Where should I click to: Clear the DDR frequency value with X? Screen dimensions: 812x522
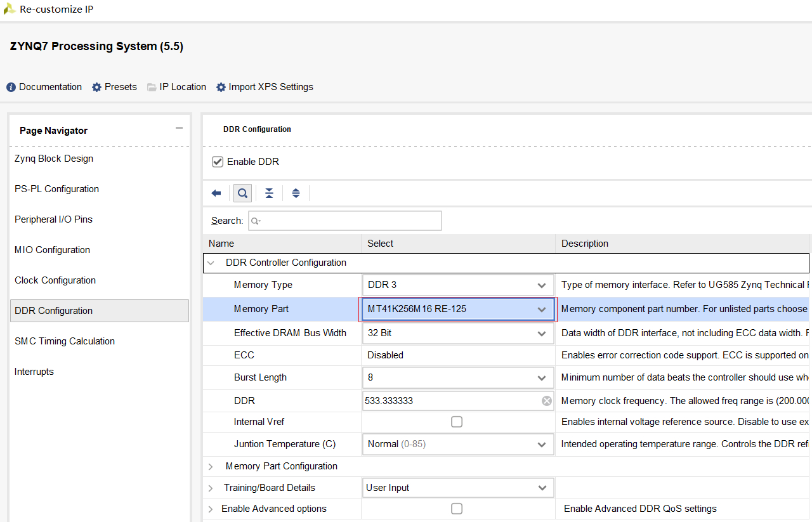click(546, 401)
